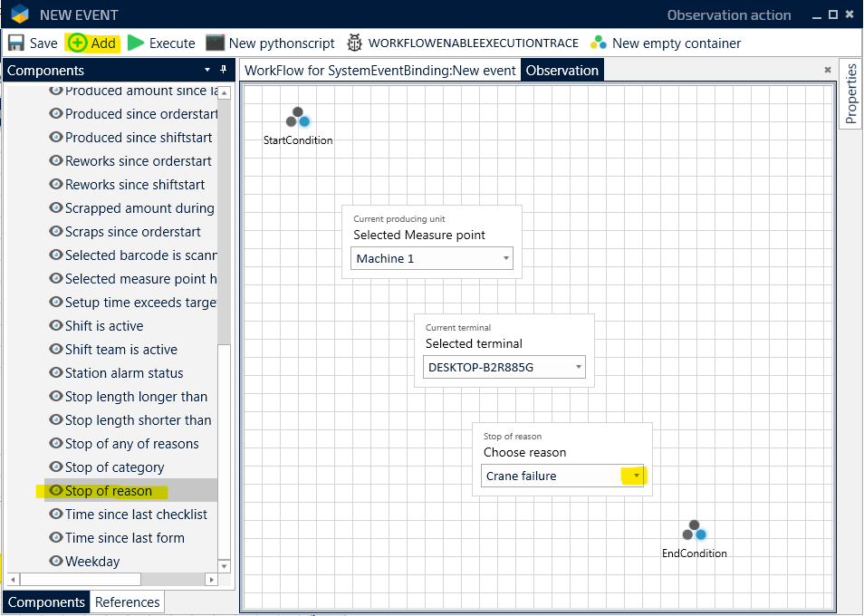Click the WORKFLOWENABLEEXECUTIONTRACE bug icon
The height and width of the screenshot is (616, 864).
pos(354,43)
